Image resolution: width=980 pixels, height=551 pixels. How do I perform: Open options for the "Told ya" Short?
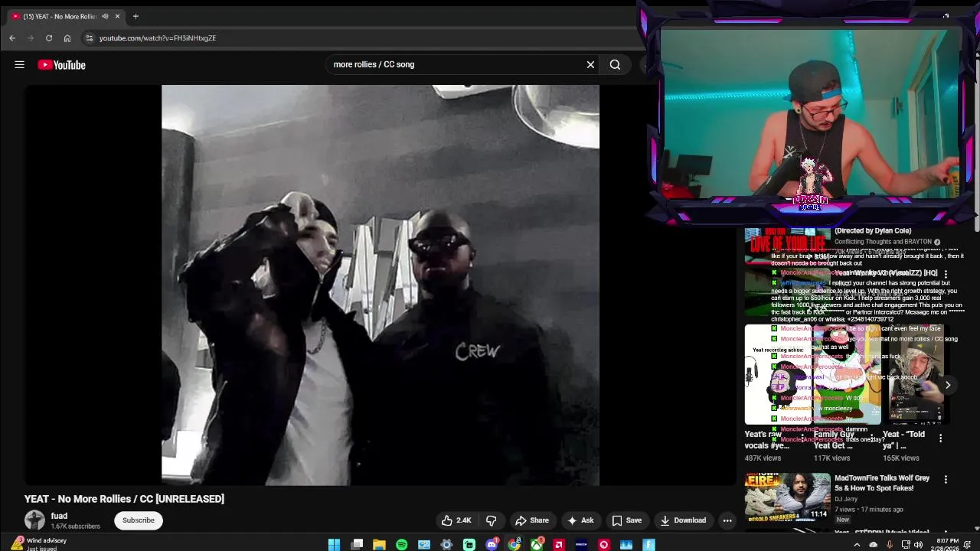940,439
